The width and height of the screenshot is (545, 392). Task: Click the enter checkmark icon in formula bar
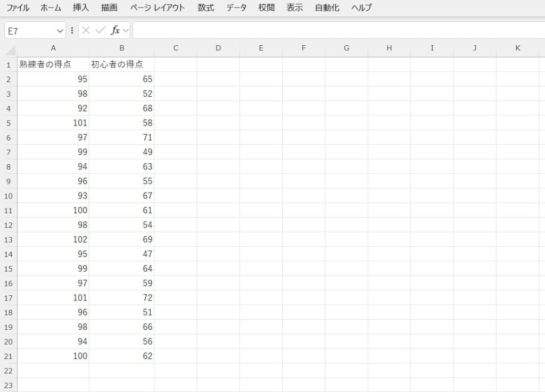tap(100, 31)
